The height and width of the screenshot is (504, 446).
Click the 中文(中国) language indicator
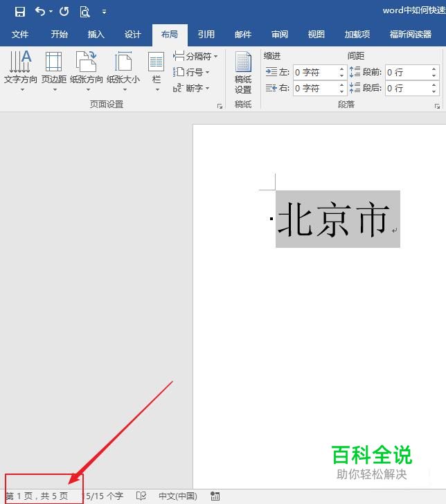[x=178, y=496]
